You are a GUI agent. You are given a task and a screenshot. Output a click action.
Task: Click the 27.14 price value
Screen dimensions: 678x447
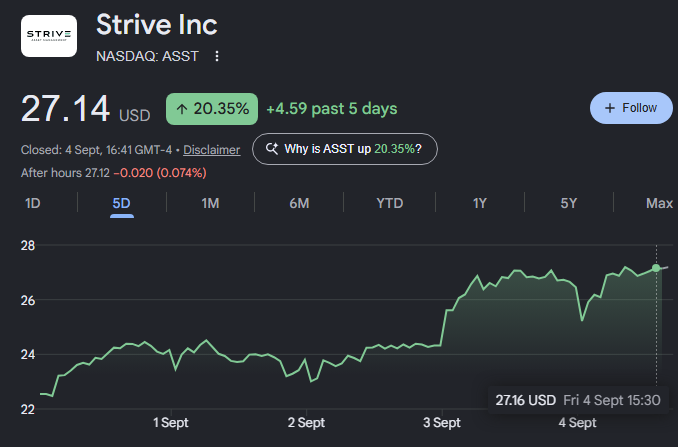(x=65, y=109)
